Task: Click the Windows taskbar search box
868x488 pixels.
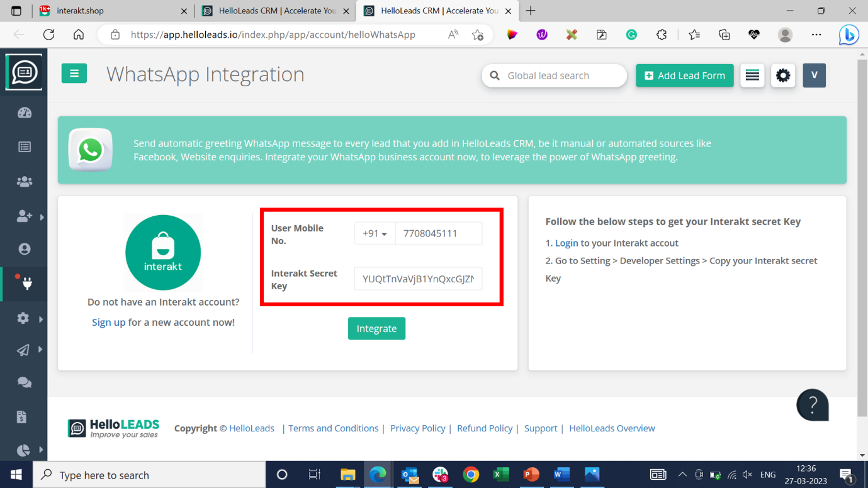Action: 149,475
